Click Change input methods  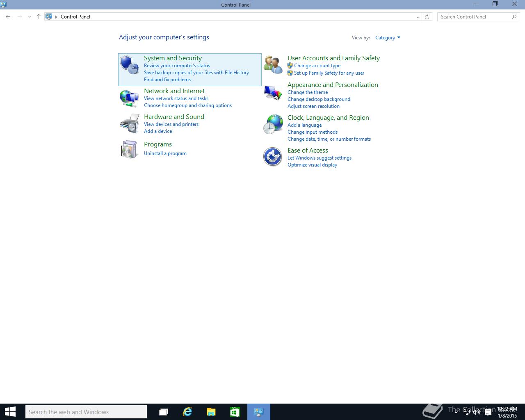[x=313, y=132]
